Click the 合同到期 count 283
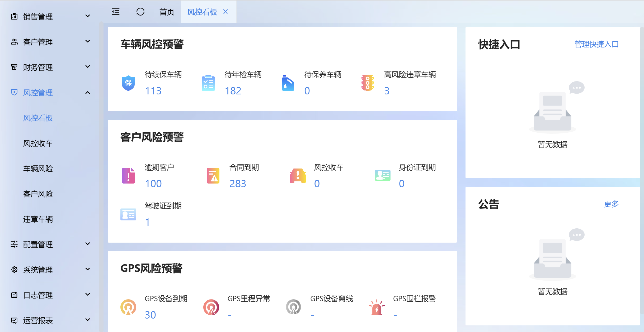The height and width of the screenshot is (332, 644). coord(238,184)
